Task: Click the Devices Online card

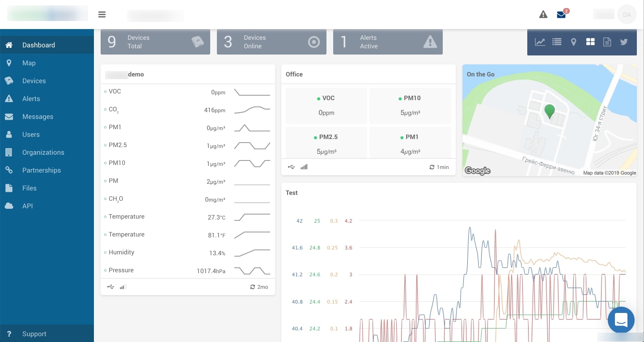Action: coord(271,42)
